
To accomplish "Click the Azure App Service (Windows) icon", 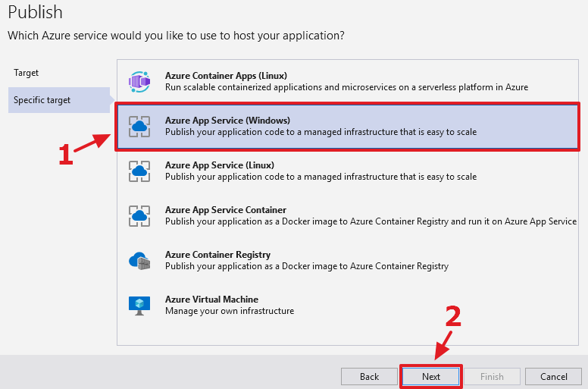I will pos(139,126).
